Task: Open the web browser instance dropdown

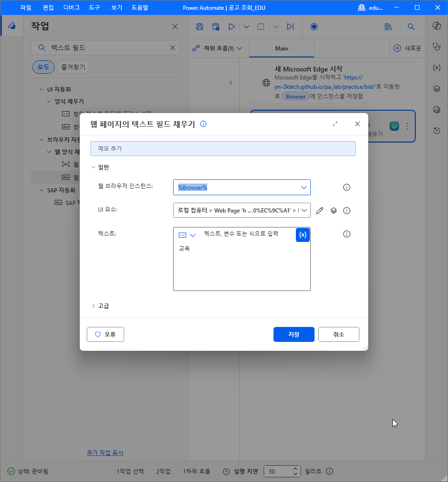Action: [x=304, y=187]
